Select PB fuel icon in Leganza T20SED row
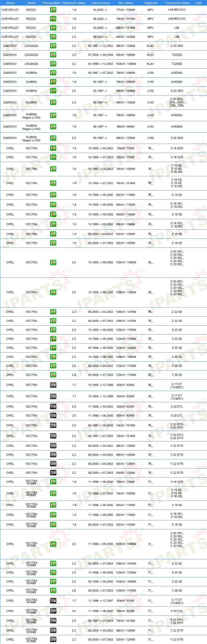Image resolution: width=207 pixels, height=644 pixels. click(53, 55)
